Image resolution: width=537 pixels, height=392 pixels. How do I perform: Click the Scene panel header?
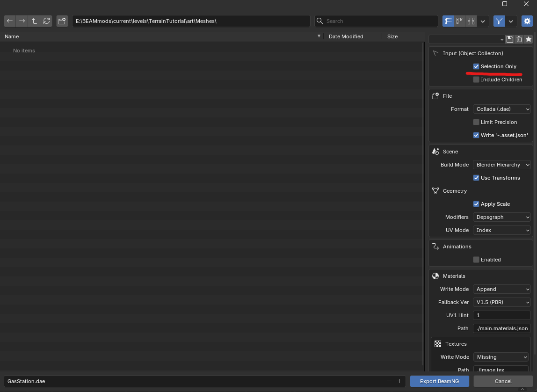[x=481, y=152]
